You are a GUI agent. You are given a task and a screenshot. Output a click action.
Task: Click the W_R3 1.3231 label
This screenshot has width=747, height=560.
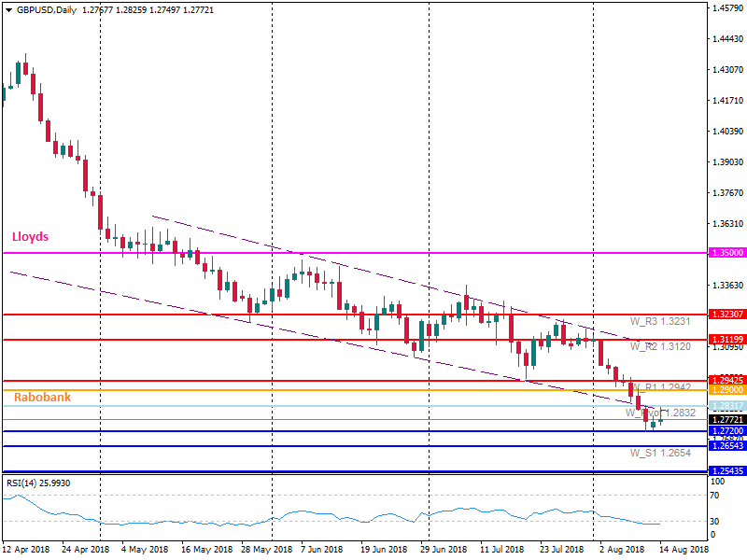click(660, 321)
